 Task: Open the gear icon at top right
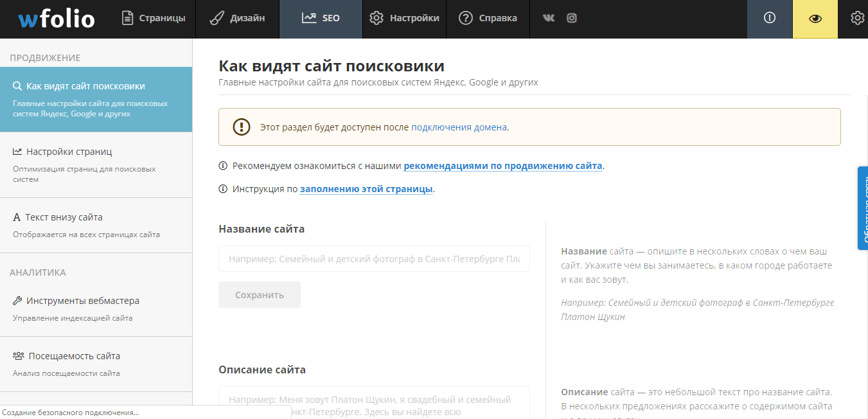coord(857,19)
